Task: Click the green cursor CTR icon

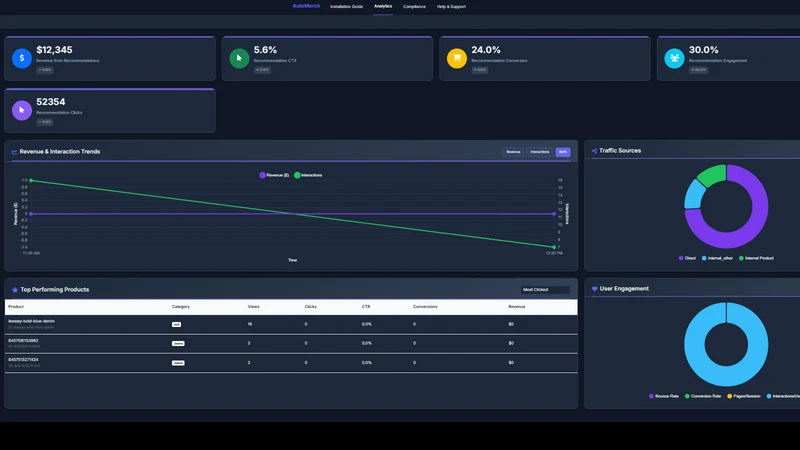Action: click(239, 58)
